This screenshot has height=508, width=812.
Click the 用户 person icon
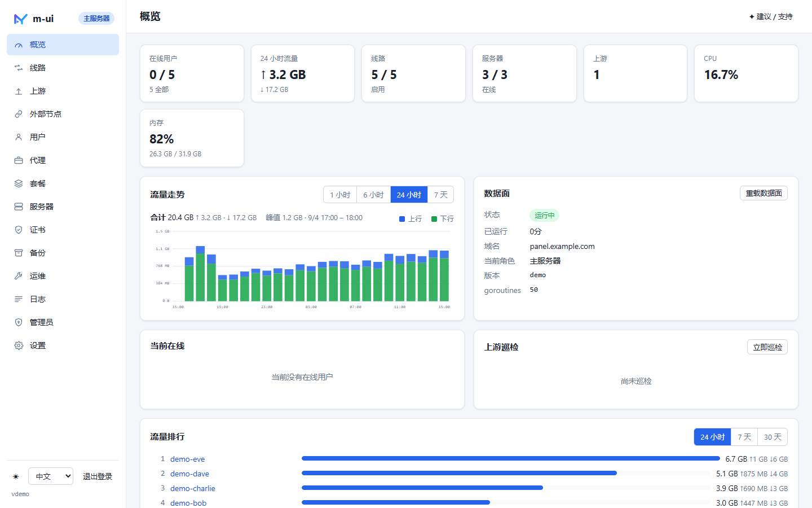19,137
